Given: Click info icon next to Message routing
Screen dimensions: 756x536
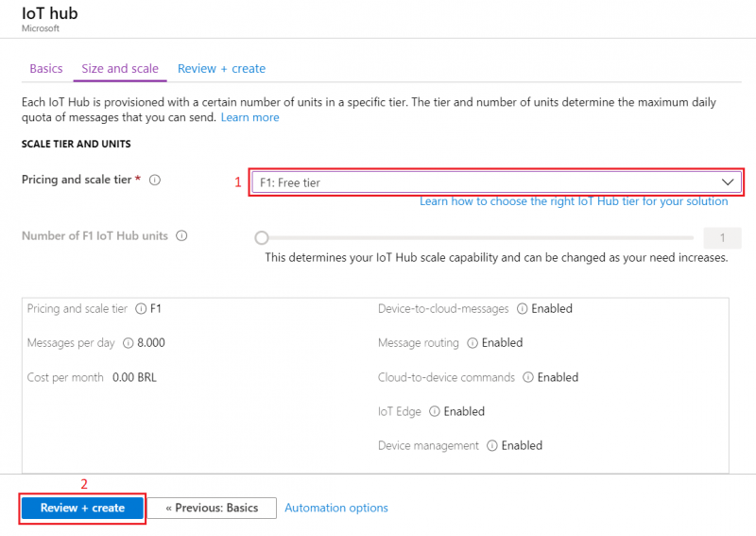Looking at the screenshot, I should 472,343.
